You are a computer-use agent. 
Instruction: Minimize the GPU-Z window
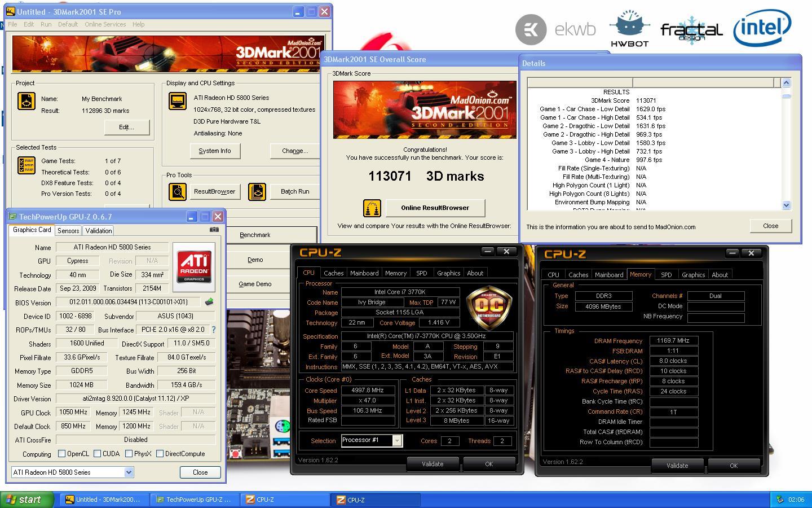point(191,217)
